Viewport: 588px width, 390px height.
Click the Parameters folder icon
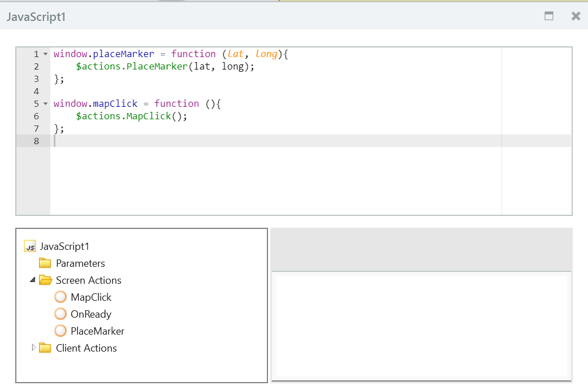point(45,263)
